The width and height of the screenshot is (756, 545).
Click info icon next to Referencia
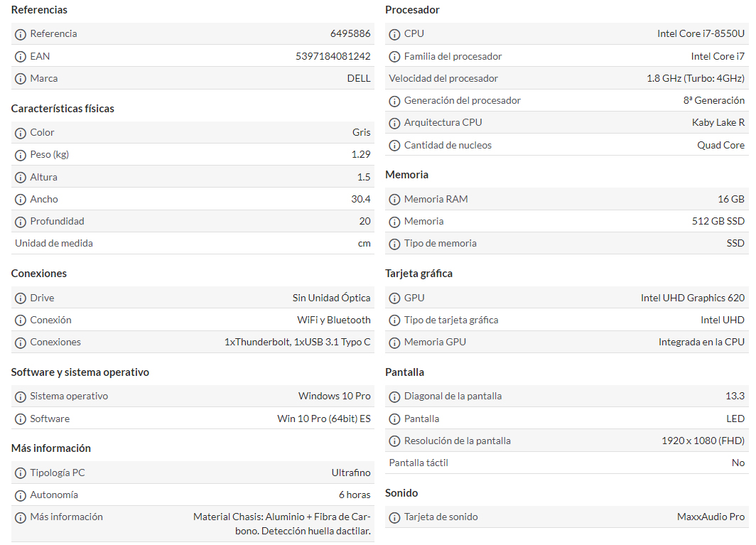(x=20, y=34)
